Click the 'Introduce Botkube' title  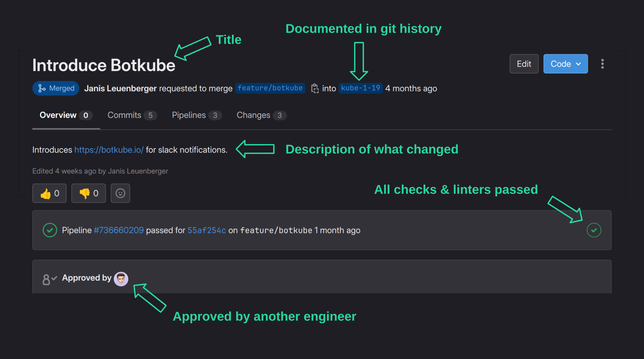point(104,65)
